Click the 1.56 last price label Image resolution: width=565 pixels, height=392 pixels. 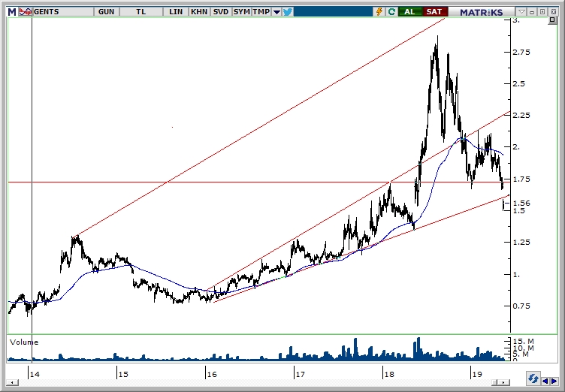click(521, 204)
